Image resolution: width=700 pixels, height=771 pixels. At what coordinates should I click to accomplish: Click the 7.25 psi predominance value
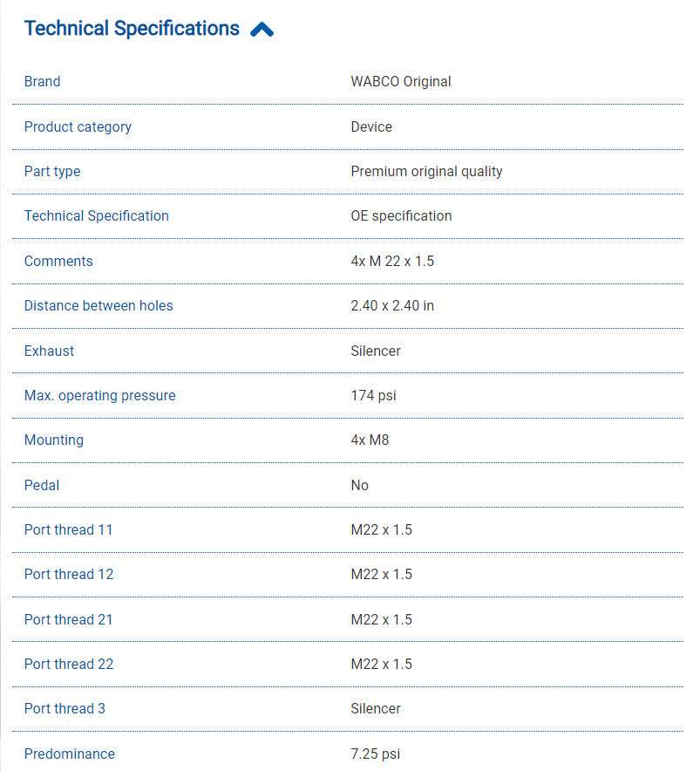pyautogui.click(x=375, y=754)
